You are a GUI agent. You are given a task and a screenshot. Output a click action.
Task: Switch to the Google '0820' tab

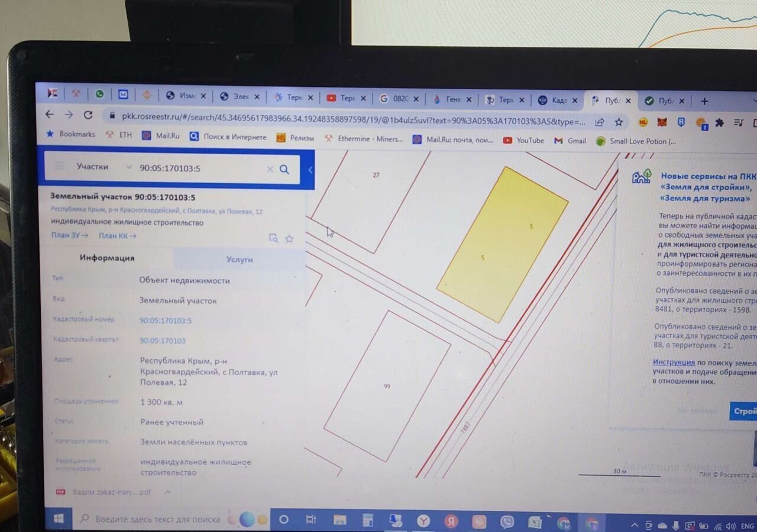400,99
